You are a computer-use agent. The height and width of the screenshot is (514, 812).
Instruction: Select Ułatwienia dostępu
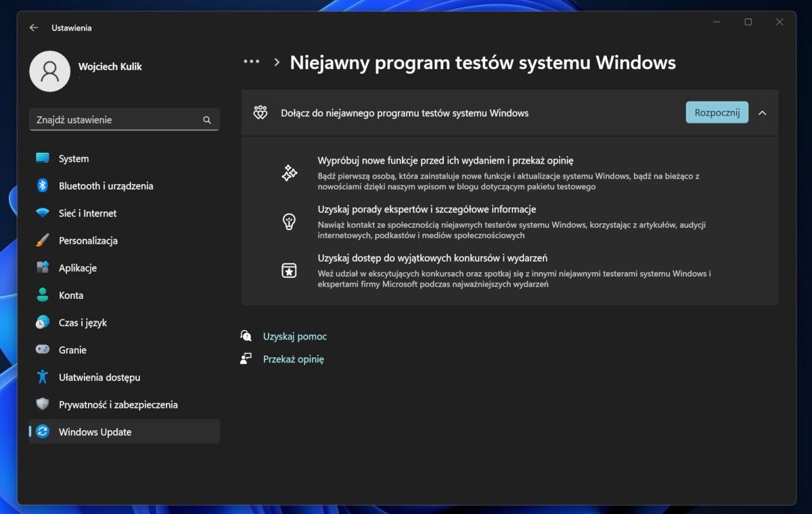click(x=125, y=377)
